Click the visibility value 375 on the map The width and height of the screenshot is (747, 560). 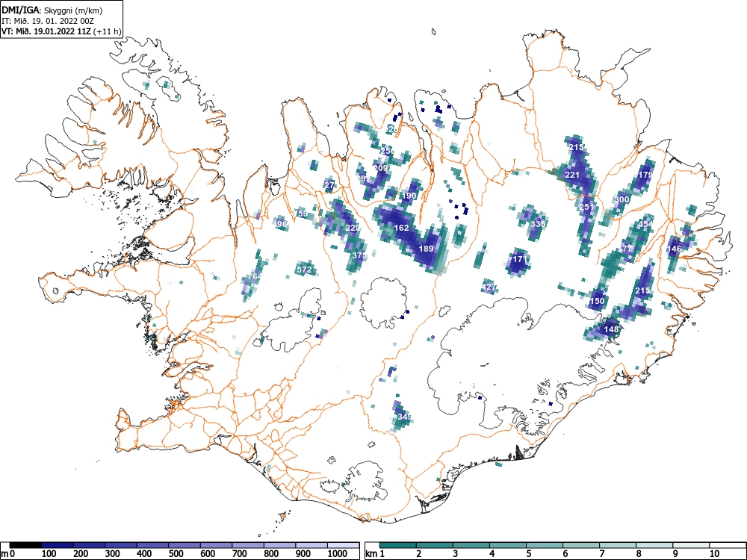[x=360, y=255]
